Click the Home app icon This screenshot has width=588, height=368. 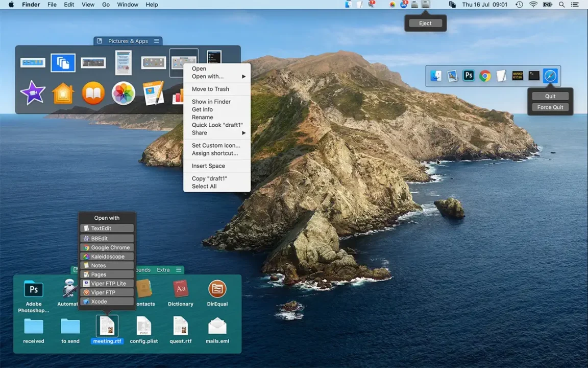[63, 94]
